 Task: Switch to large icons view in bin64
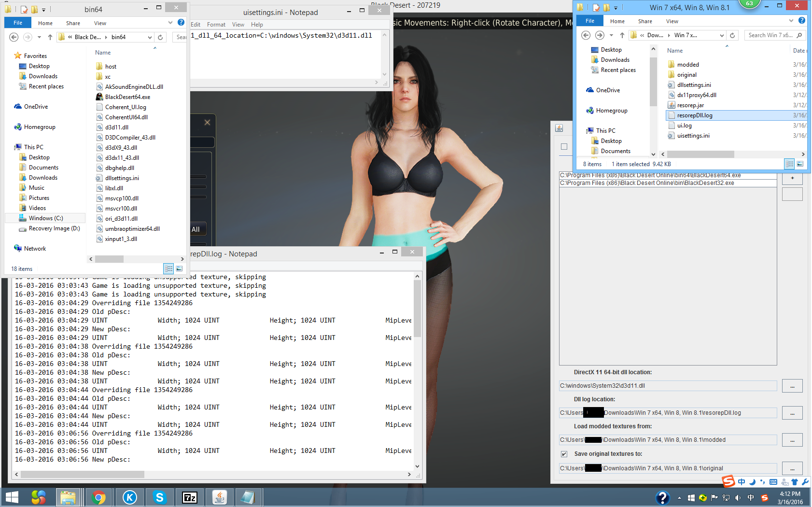pos(179,268)
